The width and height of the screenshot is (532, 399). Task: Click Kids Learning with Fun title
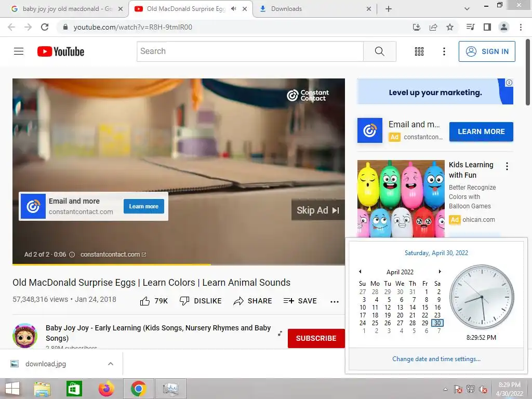click(x=471, y=170)
